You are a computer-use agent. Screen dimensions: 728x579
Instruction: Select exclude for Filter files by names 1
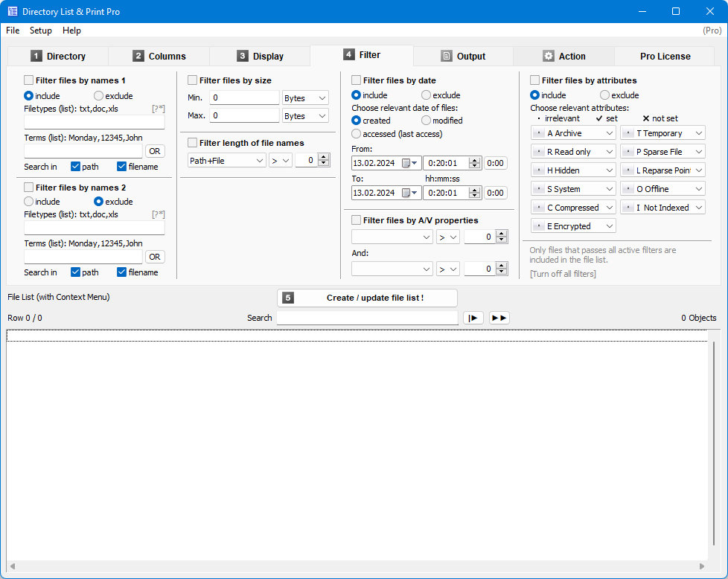pos(98,96)
